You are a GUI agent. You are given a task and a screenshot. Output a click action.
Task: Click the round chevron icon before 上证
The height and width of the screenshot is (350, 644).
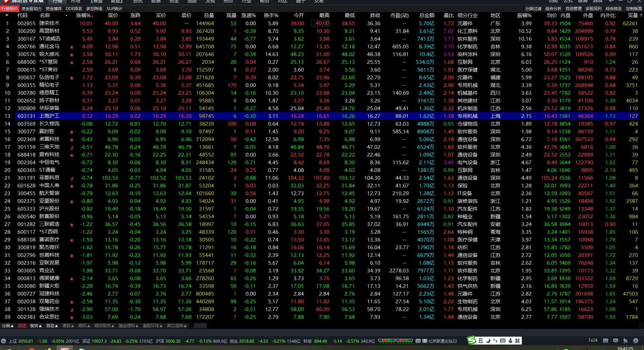point(4,341)
